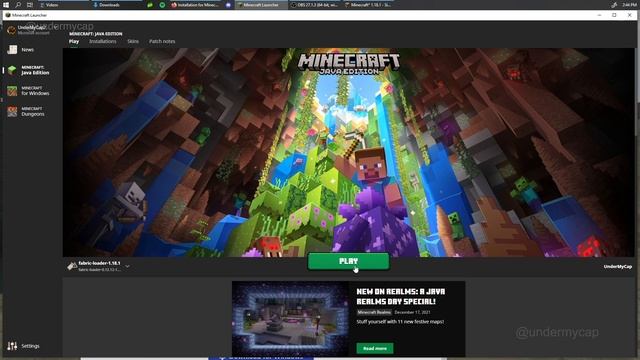Minimize the Minecraft Launcher window
Screen dimensions: 640x360
click(x=599, y=15)
